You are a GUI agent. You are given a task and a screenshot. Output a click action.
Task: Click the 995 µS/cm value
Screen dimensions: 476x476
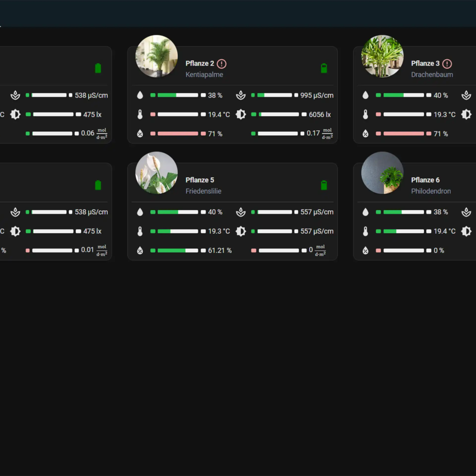[x=317, y=95]
